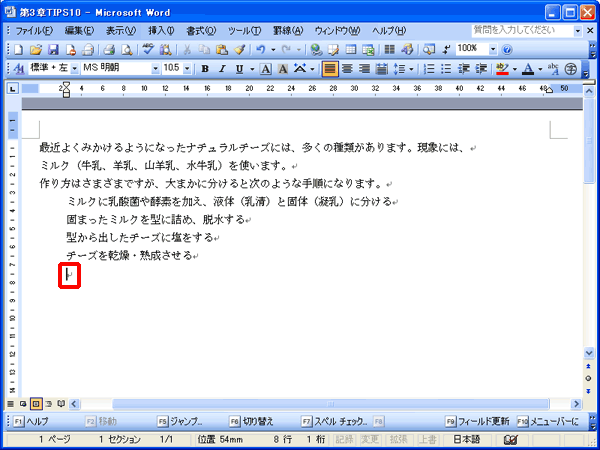
Task: Insert a hyperlink
Action: point(316,49)
